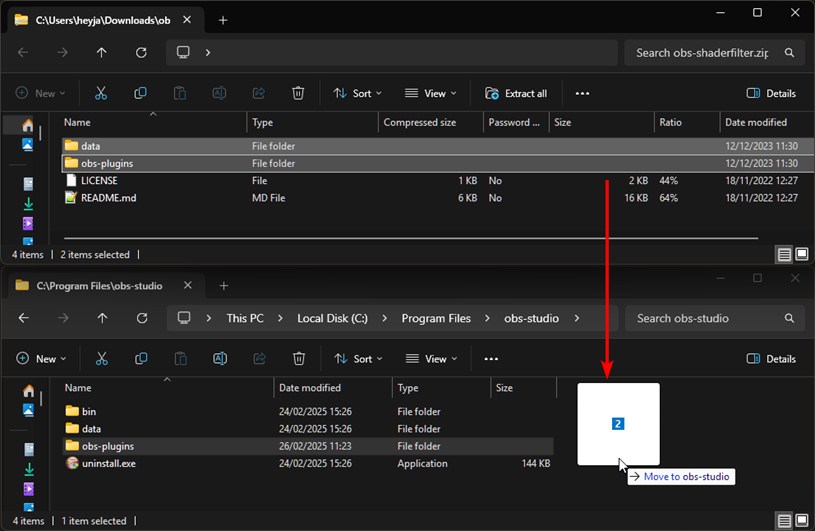Click Cut icon in obs-studio window toolbar
The height and width of the screenshot is (531, 815).
102,359
